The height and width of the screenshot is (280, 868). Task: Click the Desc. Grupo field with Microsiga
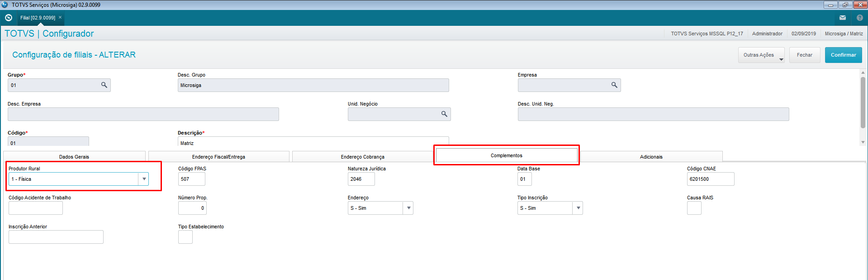313,85
